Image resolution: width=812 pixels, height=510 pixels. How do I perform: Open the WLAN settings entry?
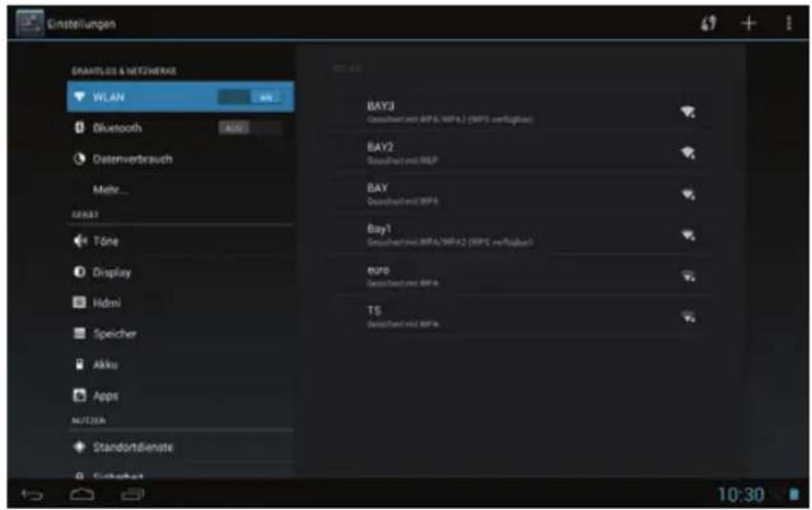180,96
